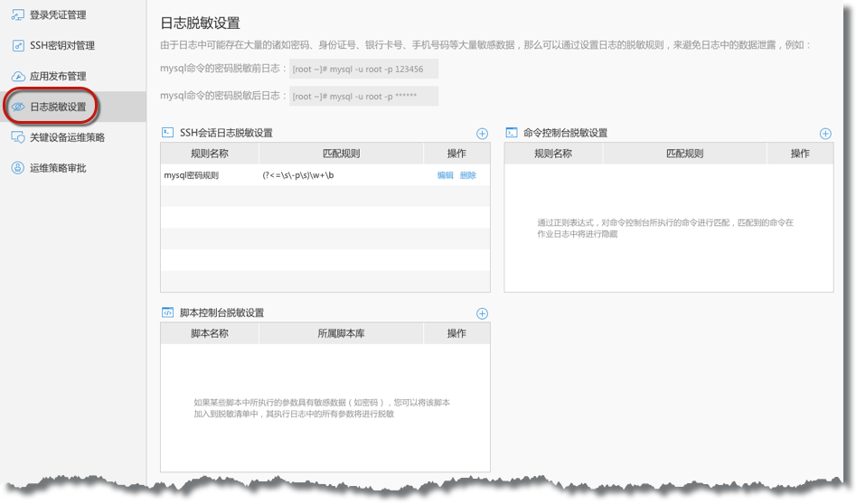Select 关键设备运维策略 in the sidebar
This screenshot has height=504, width=856.
click(67, 137)
